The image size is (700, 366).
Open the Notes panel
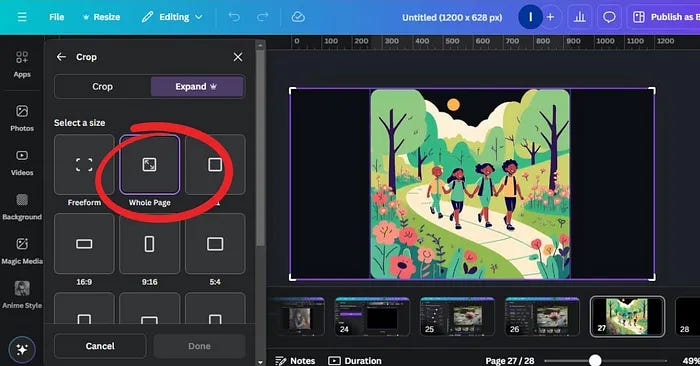coord(295,361)
